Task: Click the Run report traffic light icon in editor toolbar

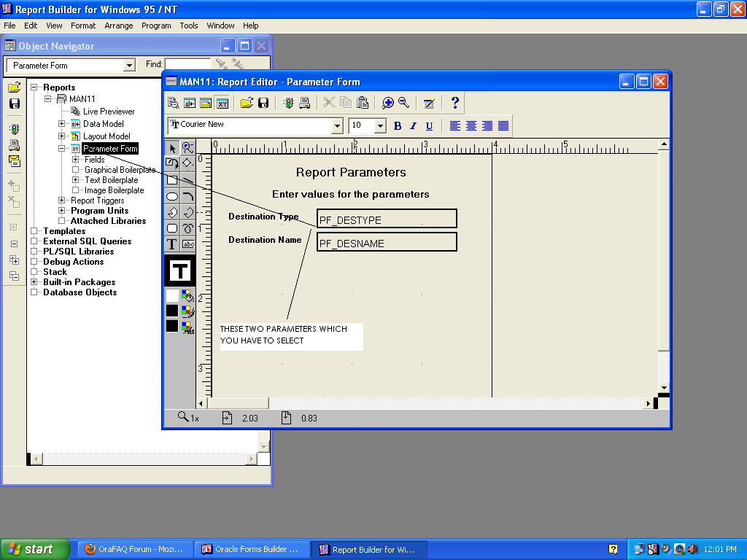Action: 289,103
